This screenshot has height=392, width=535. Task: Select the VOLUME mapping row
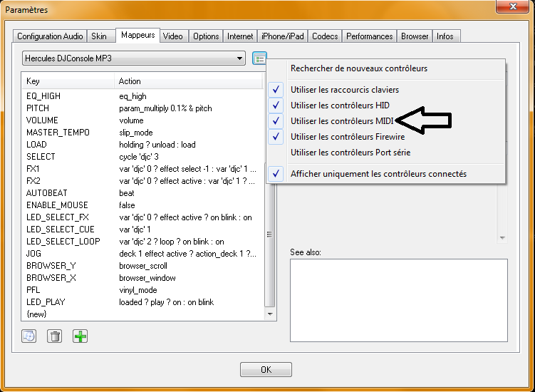tap(143, 120)
